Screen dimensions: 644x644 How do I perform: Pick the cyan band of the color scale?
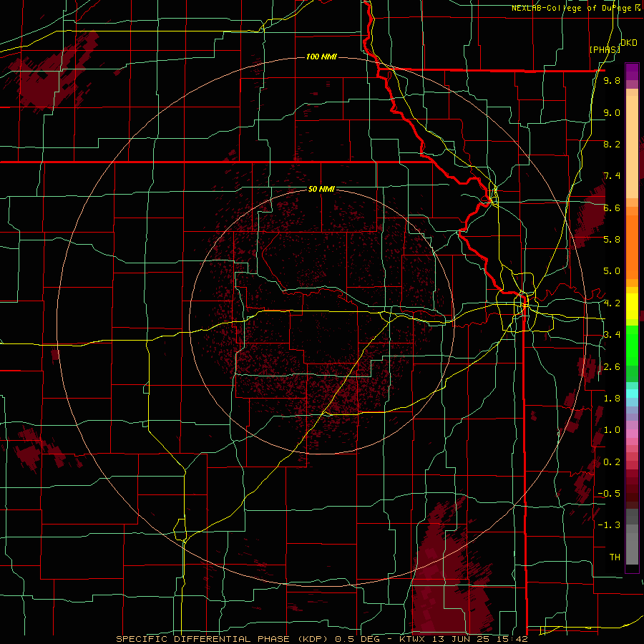tap(632, 393)
